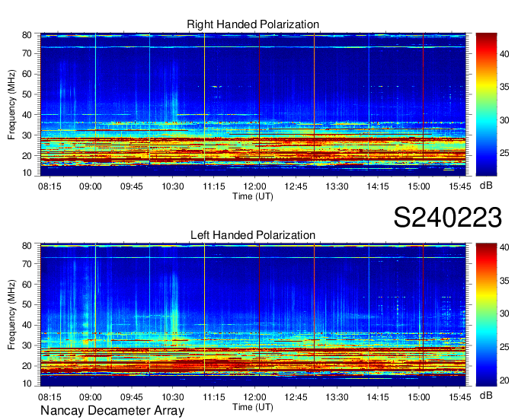The image size is (518, 420).
Task: Click "13:30" tick on the lower time axis
Action: [x=337, y=397]
